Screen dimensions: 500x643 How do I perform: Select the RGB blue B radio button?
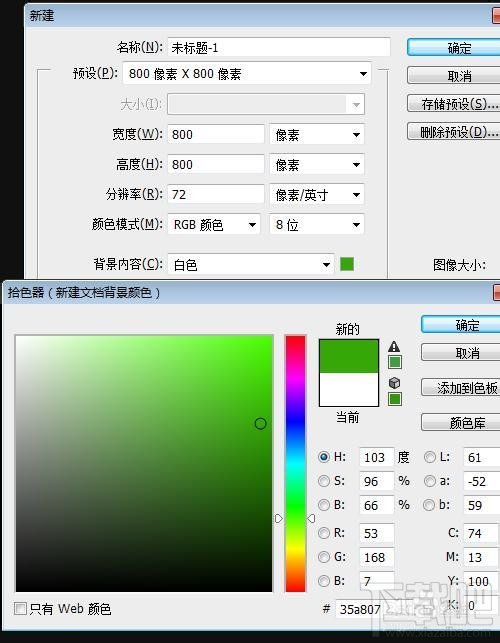click(x=324, y=581)
